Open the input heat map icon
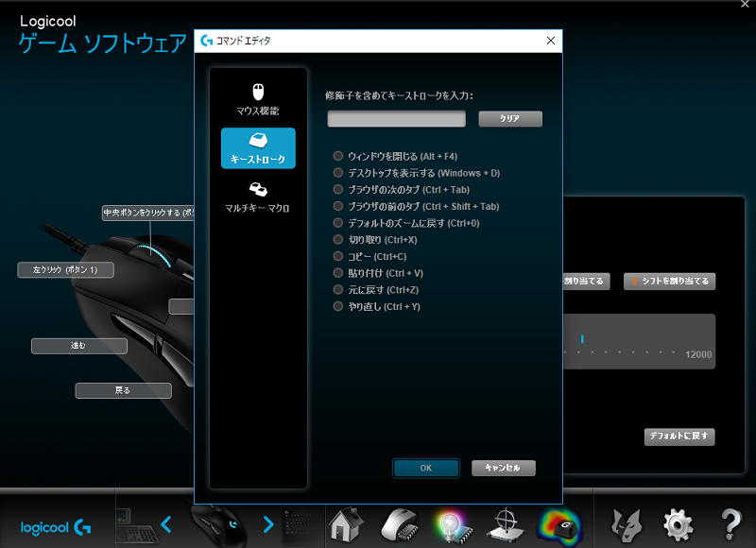The height and width of the screenshot is (548, 756). click(x=559, y=526)
